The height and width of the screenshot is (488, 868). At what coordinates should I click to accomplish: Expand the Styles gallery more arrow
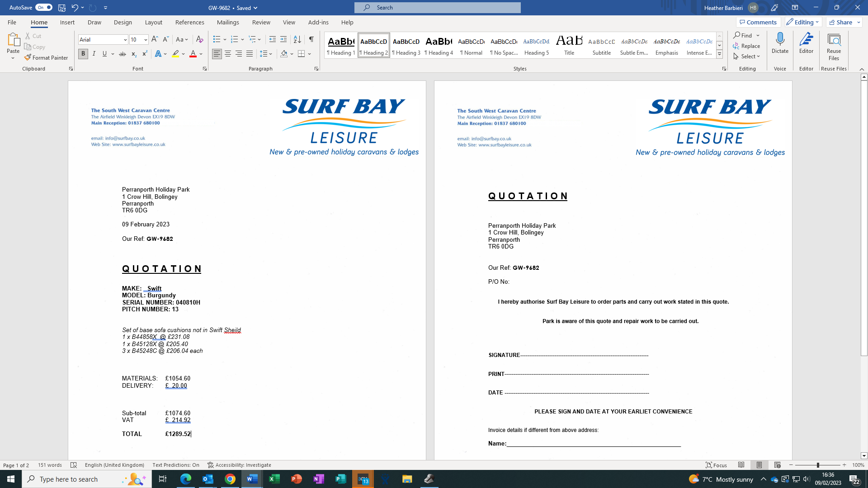[x=719, y=54]
